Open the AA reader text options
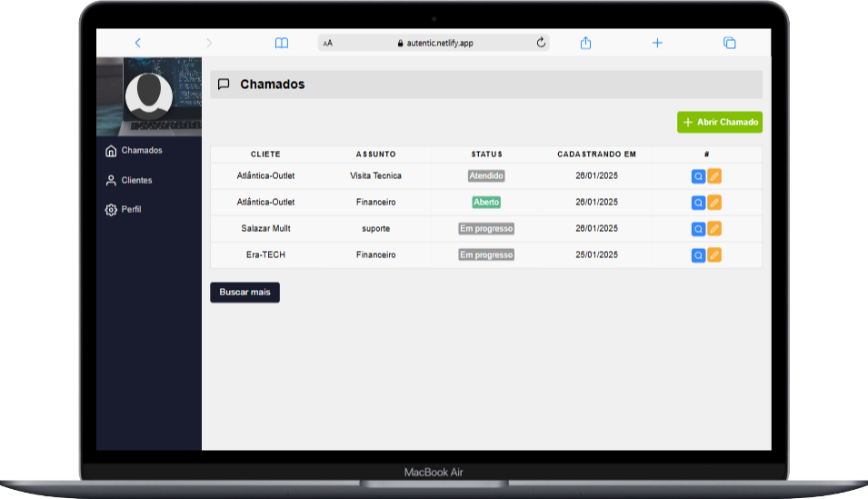This screenshot has height=499, width=868. point(328,43)
